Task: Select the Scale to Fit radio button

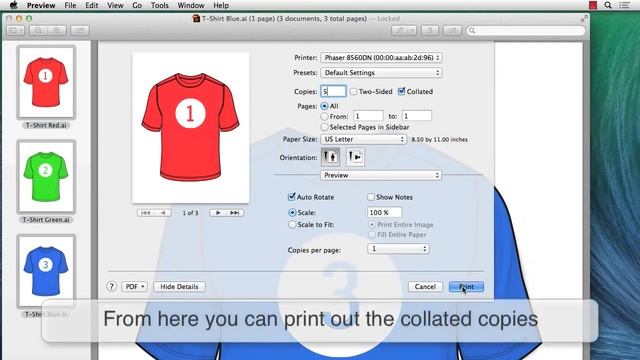Action: [x=292, y=224]
